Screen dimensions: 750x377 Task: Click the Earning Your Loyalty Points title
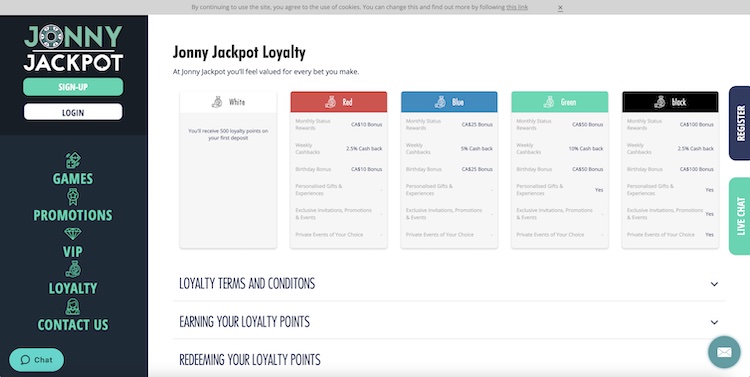tap(244, 322)
